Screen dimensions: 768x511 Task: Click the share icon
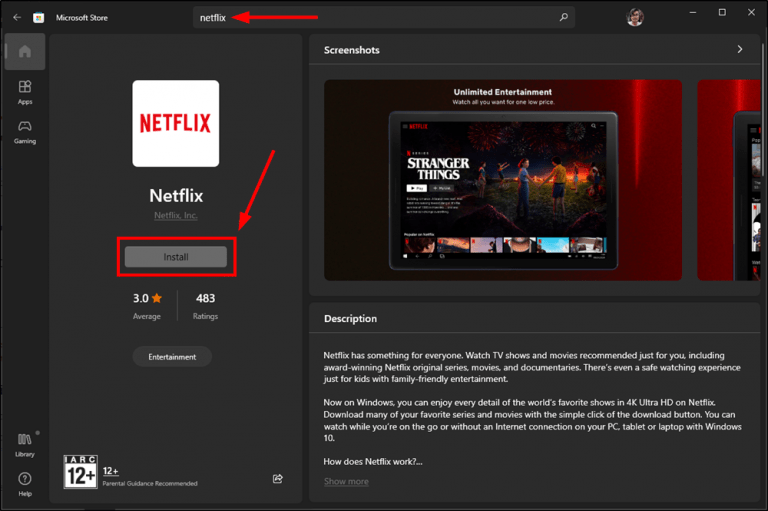278,479
